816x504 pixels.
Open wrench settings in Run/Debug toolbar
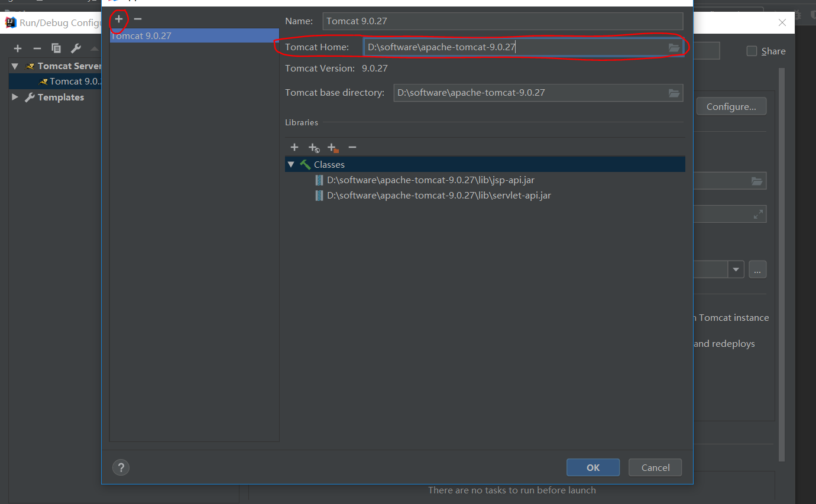(x=76, y=48)
